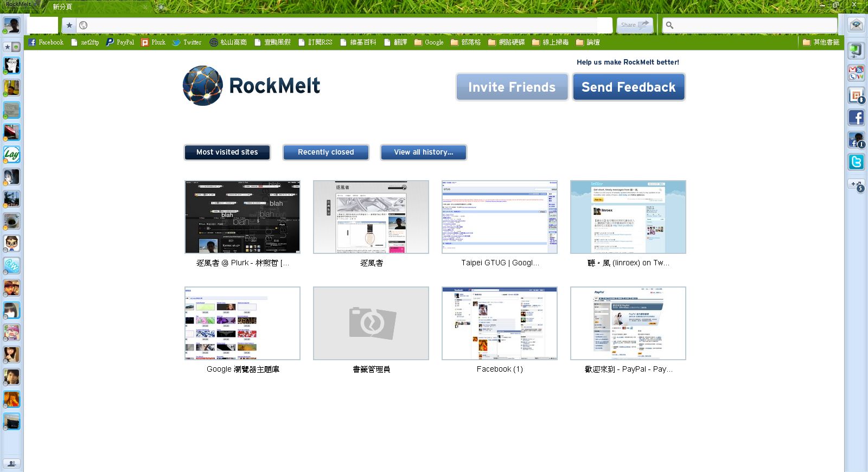Click the magnifier icon in the search box
This screenshot has height=472, width=868.
pyautogui.click(x=669, y=25)
